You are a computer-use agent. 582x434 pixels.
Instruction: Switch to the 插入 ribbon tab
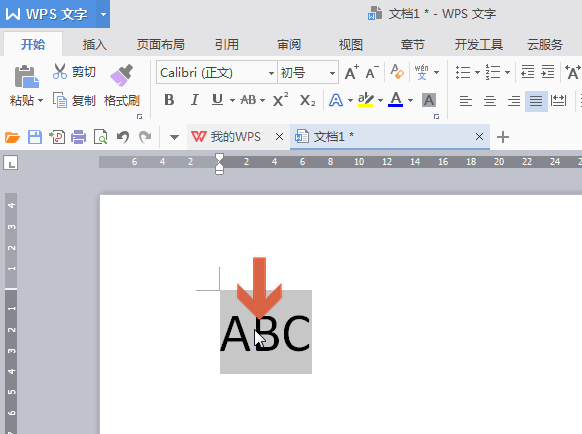(95, 45)
